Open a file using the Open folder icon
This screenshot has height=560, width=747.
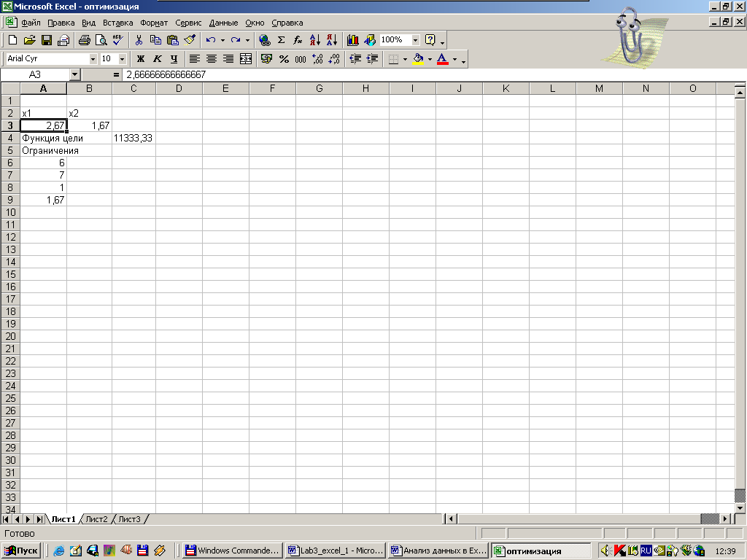pos(29,40)
